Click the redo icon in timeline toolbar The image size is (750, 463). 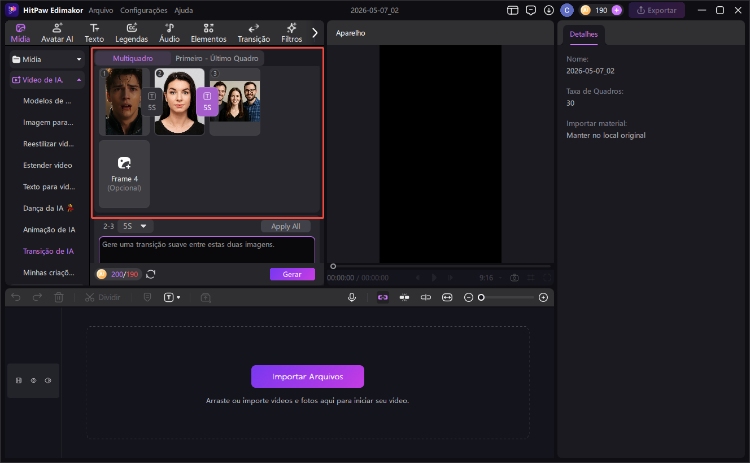37,298
